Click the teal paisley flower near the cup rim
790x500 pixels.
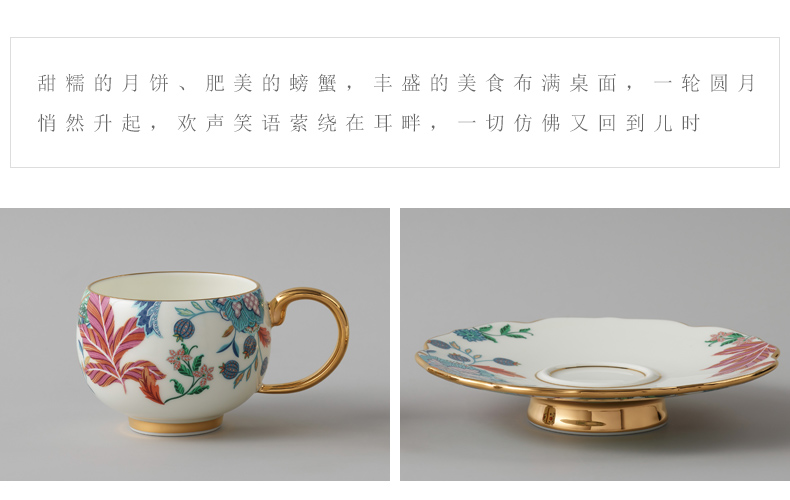pos(242,315)
